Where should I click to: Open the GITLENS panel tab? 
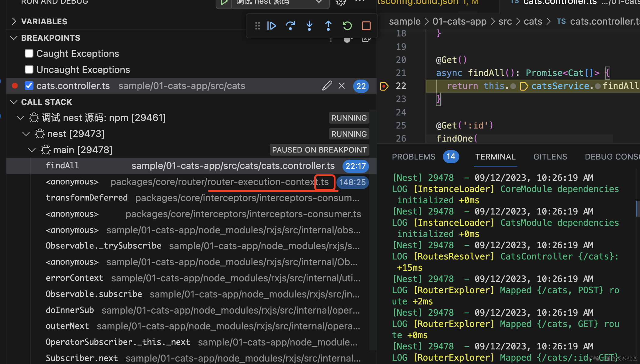click(550, 157)
